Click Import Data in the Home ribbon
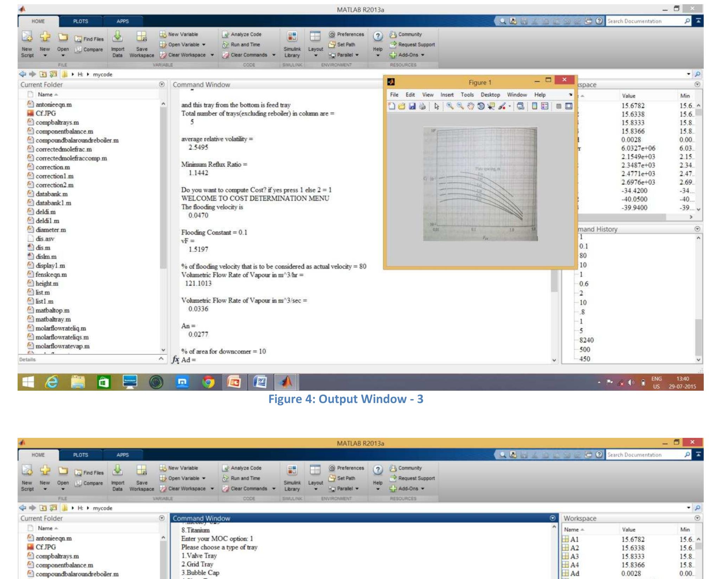The height and width of the screenshot is (579, 728). (117, 45)
